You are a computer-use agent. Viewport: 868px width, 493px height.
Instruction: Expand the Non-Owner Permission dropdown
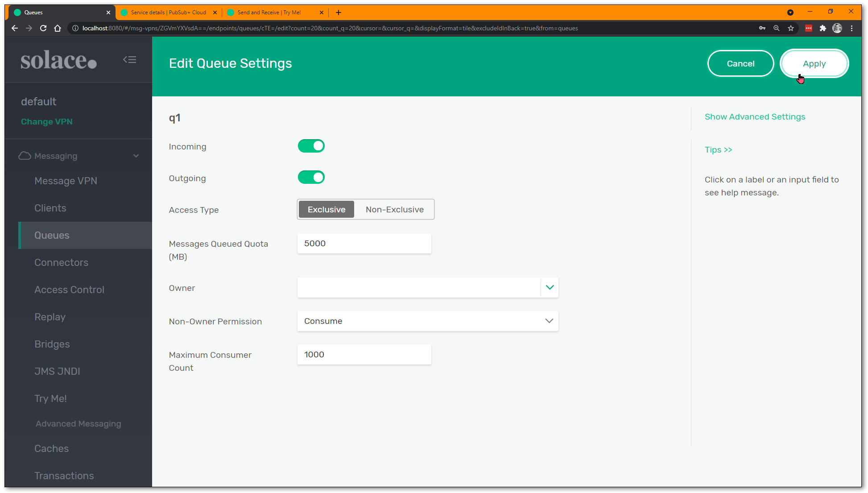click(549, 321)
